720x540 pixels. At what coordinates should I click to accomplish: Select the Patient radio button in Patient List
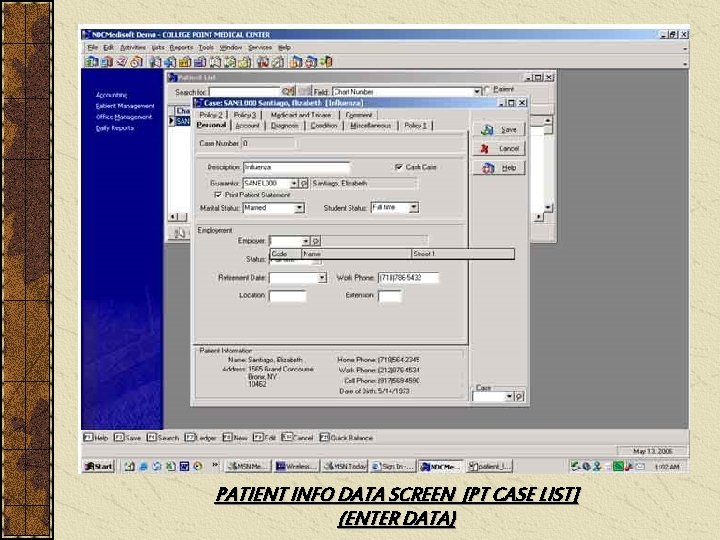(487, 89)
